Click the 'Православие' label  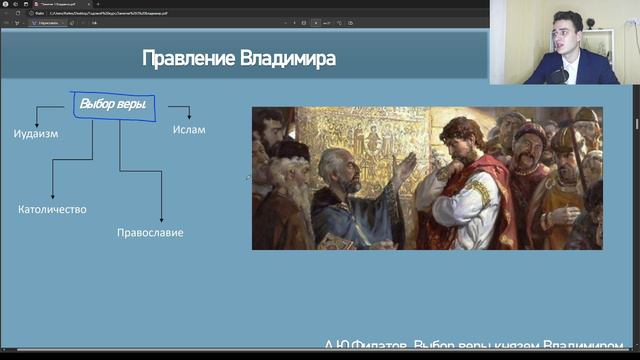click(x=150, y=233)
